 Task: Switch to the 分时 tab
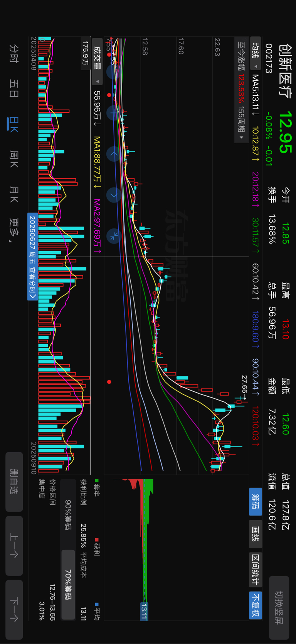(14, 54)
